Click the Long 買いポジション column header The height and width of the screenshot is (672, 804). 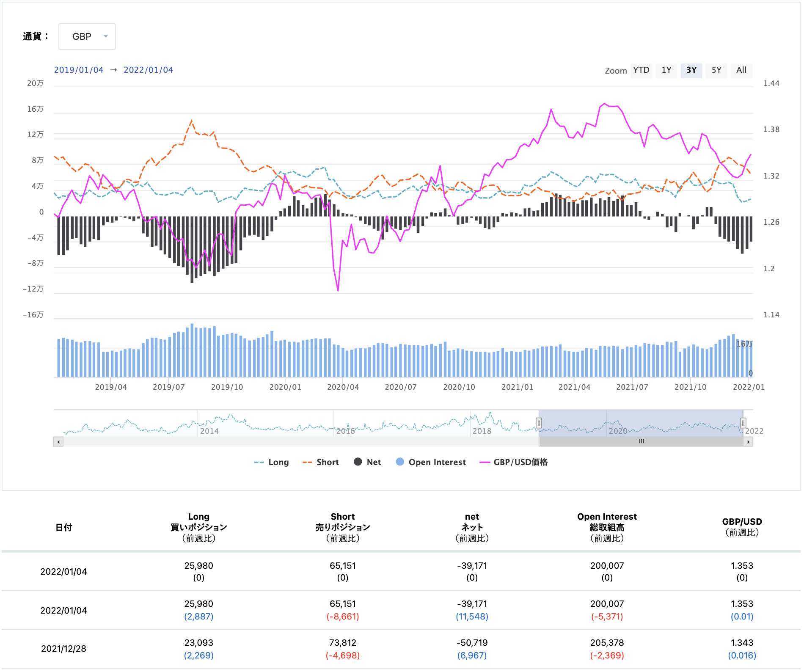(x=199, y=527)
